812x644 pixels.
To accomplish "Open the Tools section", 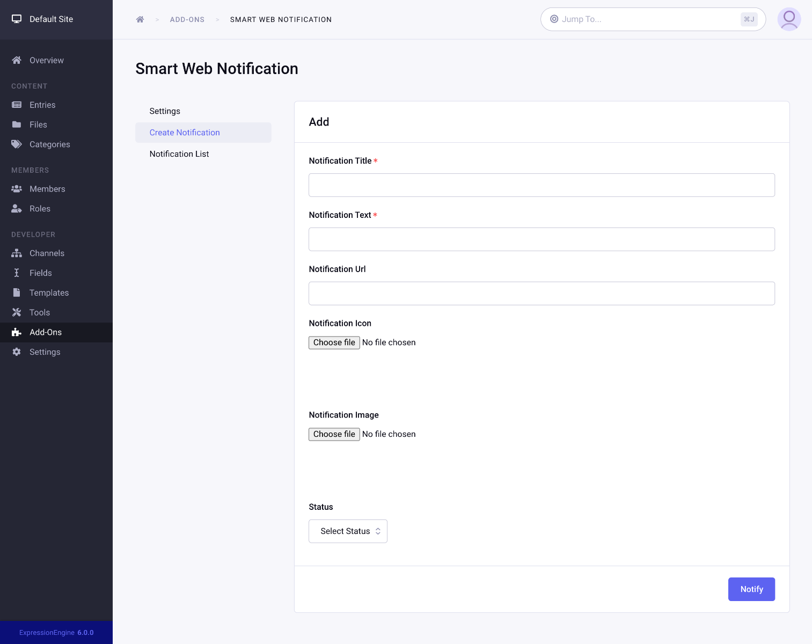I will (x=40, y=312).
